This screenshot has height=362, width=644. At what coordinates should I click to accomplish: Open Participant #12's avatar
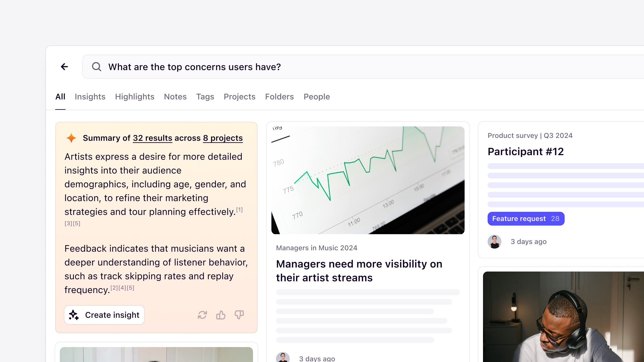coord(494,241)
